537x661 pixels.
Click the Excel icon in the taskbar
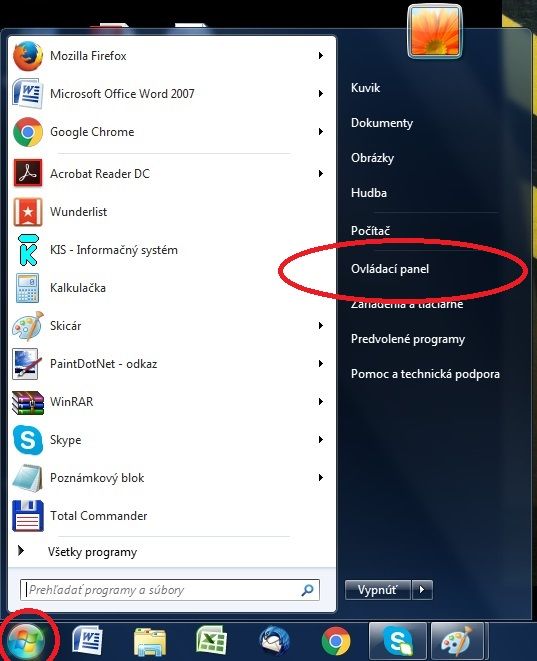click(212, 641)
